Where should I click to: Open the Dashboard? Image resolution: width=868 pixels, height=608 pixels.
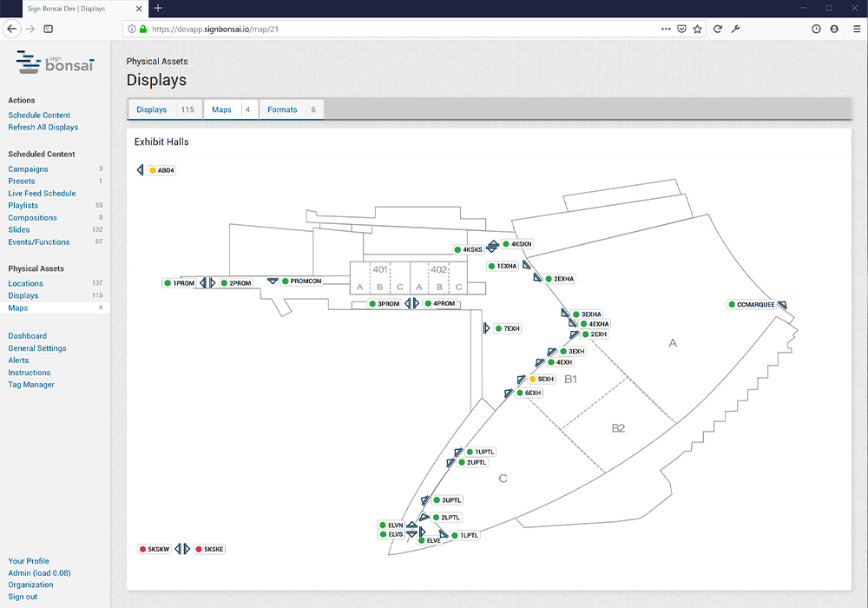tap(27, 337)
